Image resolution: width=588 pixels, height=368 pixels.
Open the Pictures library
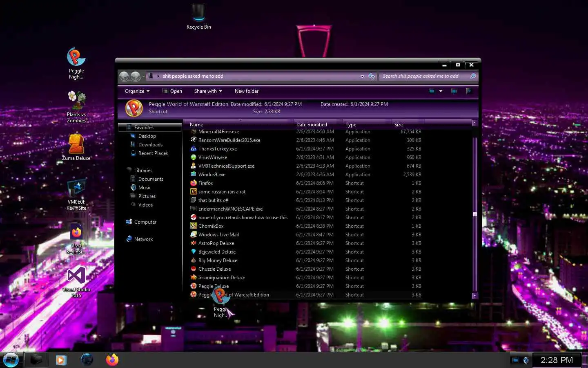(147, 196)
